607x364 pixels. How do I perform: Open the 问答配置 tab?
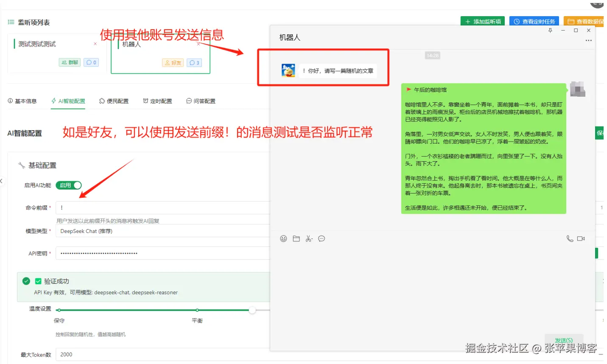coord(200,101)
